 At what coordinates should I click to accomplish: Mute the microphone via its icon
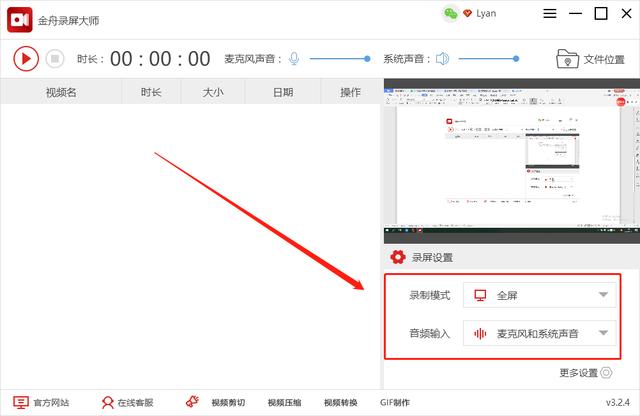click(x=294, y=59)
